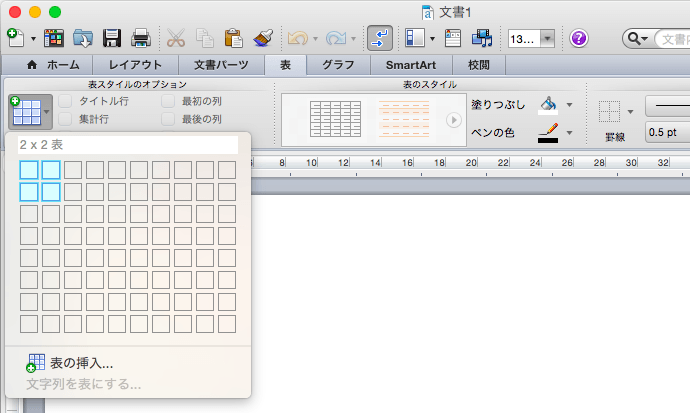Switch to the SmartArt tab
690x413 pixels.
[x=411, y=65]
